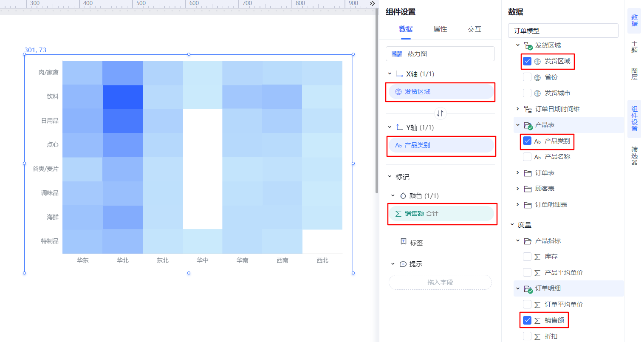Check the 产品平均单价 checkbox
This screenshot has width=644, height=342.
pos(527,272)
